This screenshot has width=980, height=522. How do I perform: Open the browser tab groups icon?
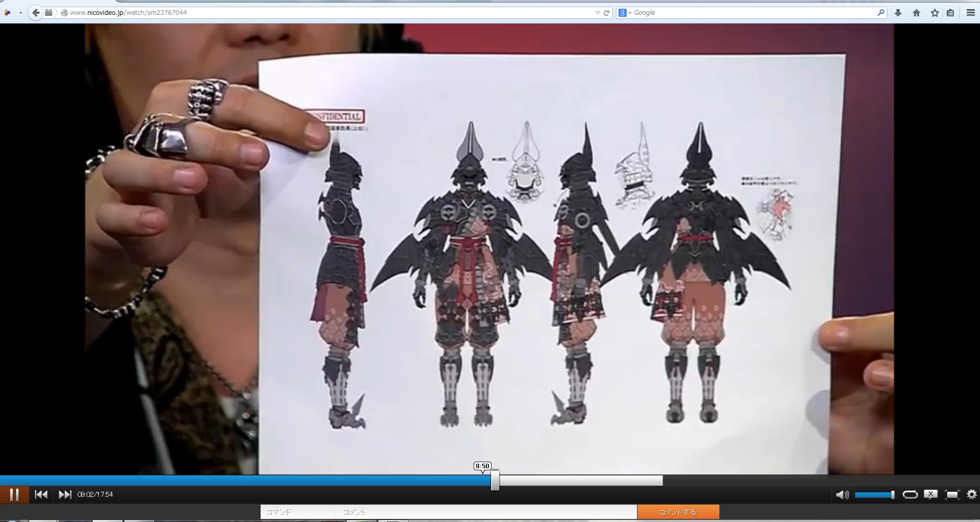pos(49,13)
